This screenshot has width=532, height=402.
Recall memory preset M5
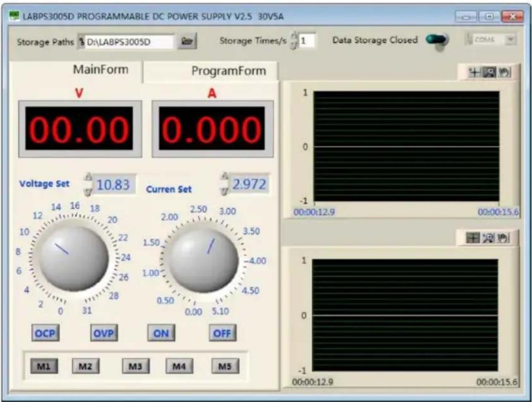click(225, 366)
